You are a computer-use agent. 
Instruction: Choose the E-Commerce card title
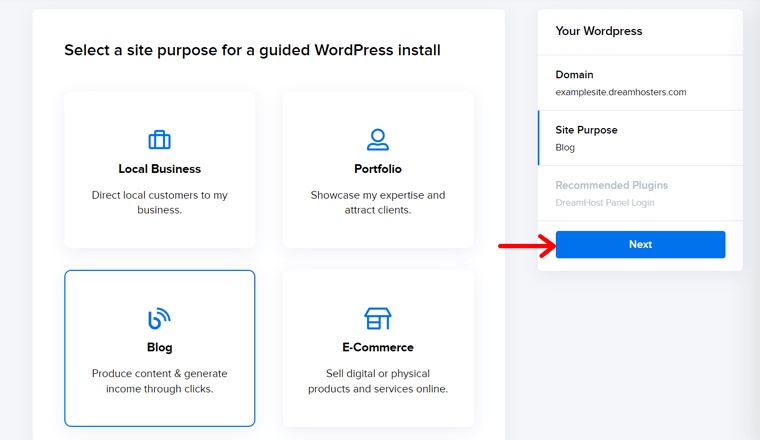[x=378, y=348]
